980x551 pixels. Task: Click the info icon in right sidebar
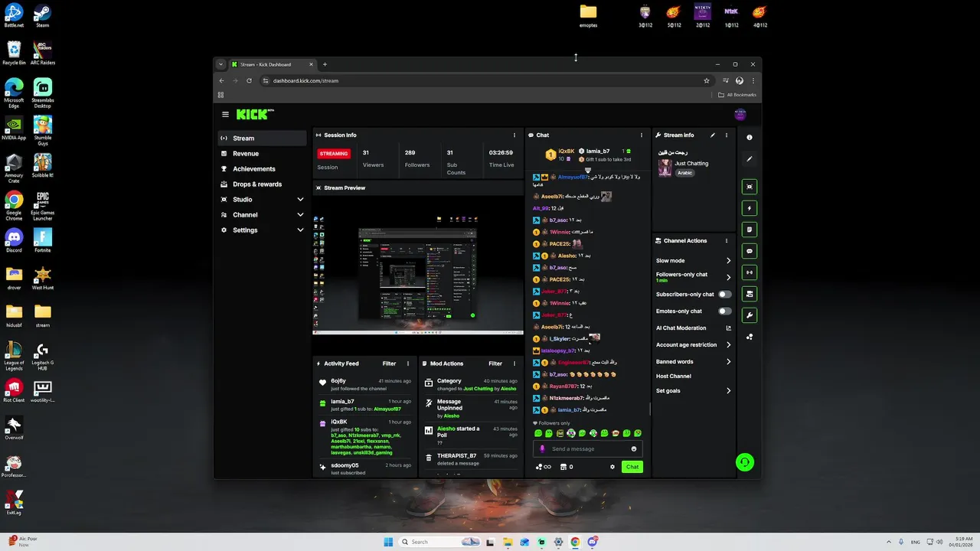750,138
